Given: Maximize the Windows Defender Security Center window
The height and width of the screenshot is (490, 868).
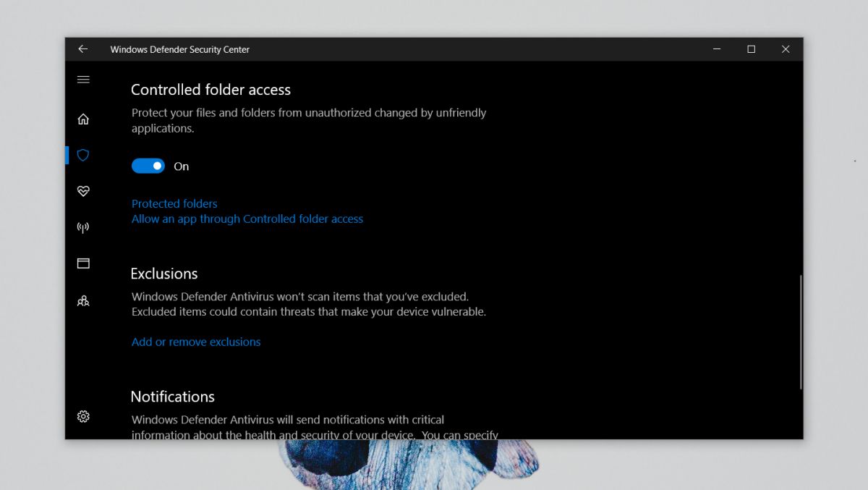Looking at the screenshot, I should [x=751, y=49].
